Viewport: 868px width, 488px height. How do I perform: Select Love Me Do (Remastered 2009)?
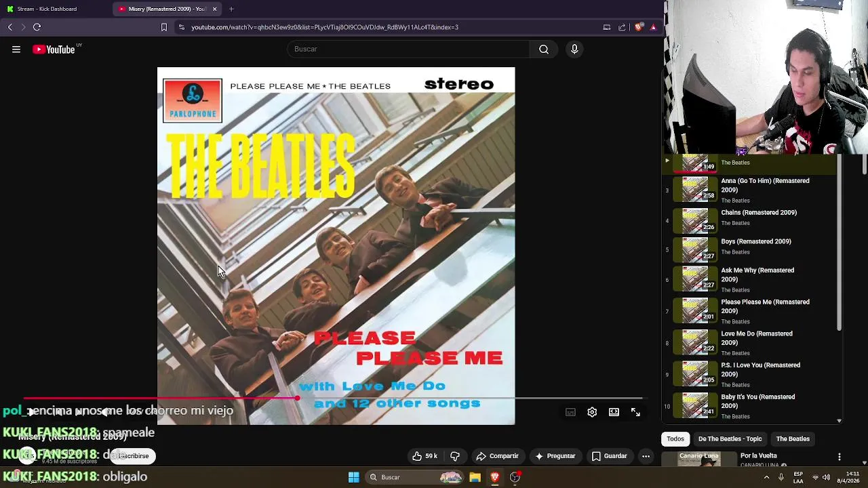coord(749,343)
